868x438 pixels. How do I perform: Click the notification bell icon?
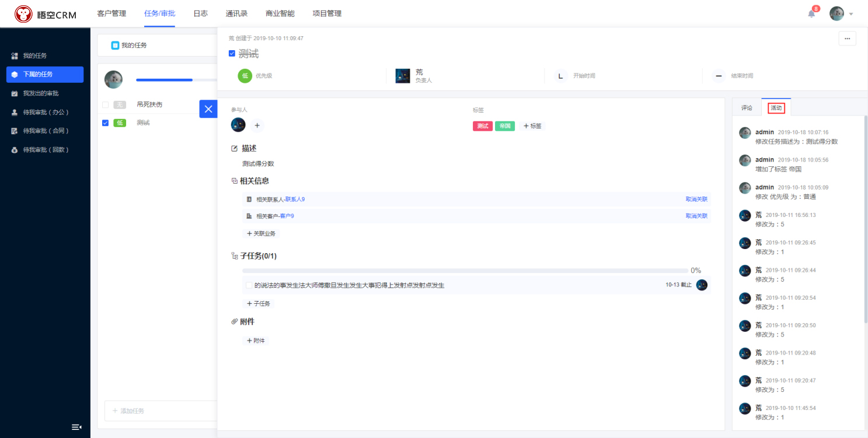[x=811, y=14]
